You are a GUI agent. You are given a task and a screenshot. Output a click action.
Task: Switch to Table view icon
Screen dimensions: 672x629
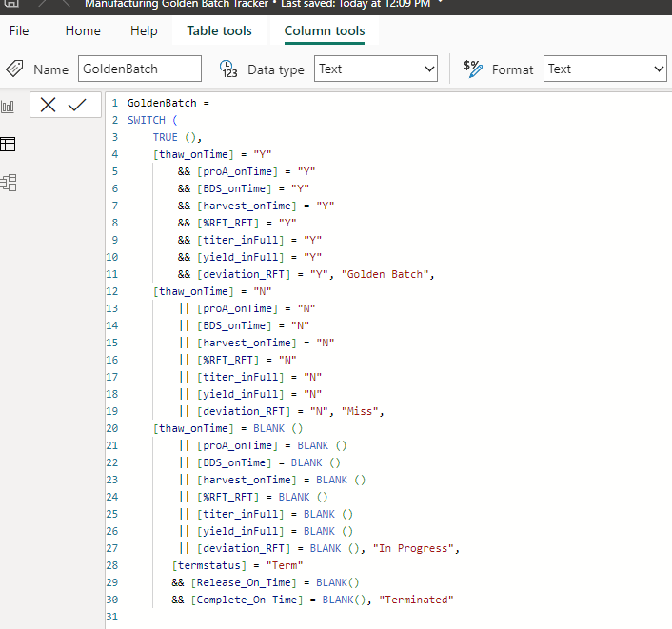[x=8, y=145]
